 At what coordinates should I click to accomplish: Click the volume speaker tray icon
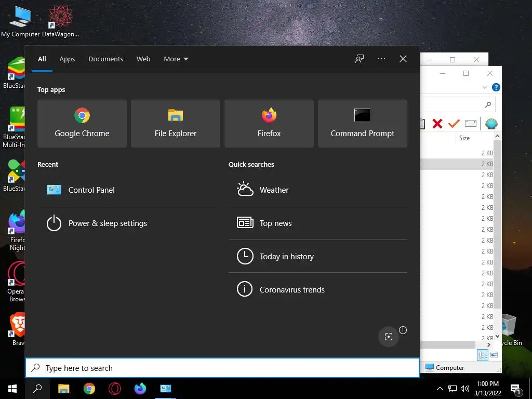point(465,389)
